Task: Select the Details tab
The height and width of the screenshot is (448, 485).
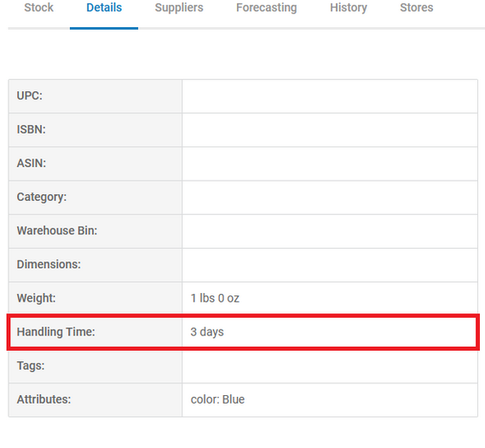Action: (104, 8)
